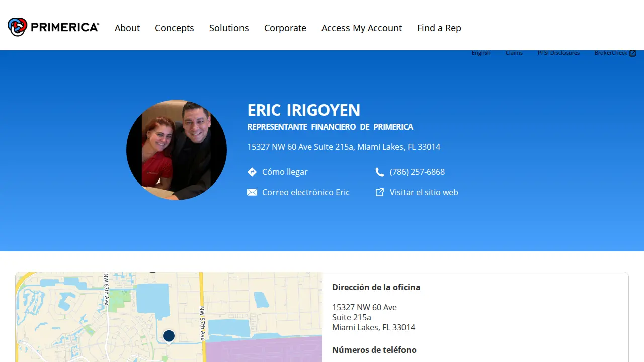The width and height of the screenshot is (644, 362).
Task: Click Visitar el sitio web link
Action: point(424,192)
